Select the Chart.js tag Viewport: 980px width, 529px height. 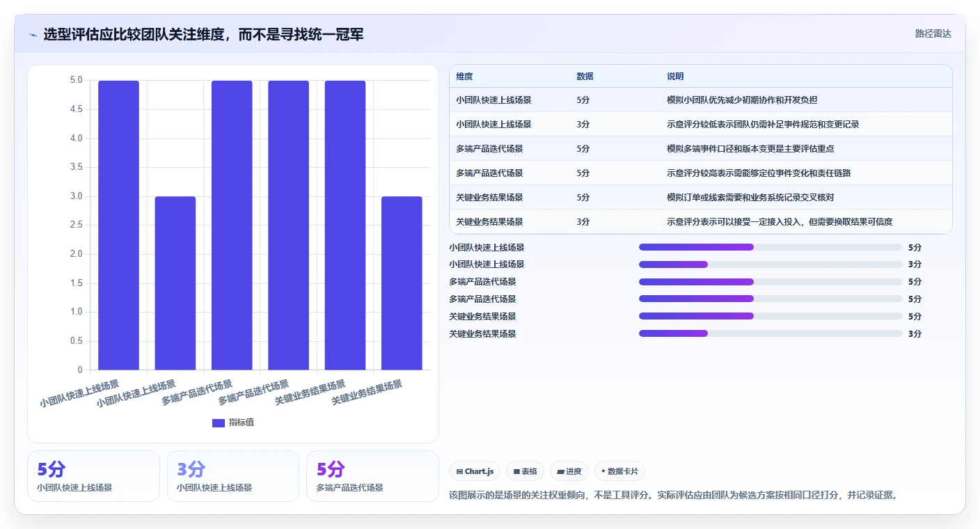click(475, 471)
